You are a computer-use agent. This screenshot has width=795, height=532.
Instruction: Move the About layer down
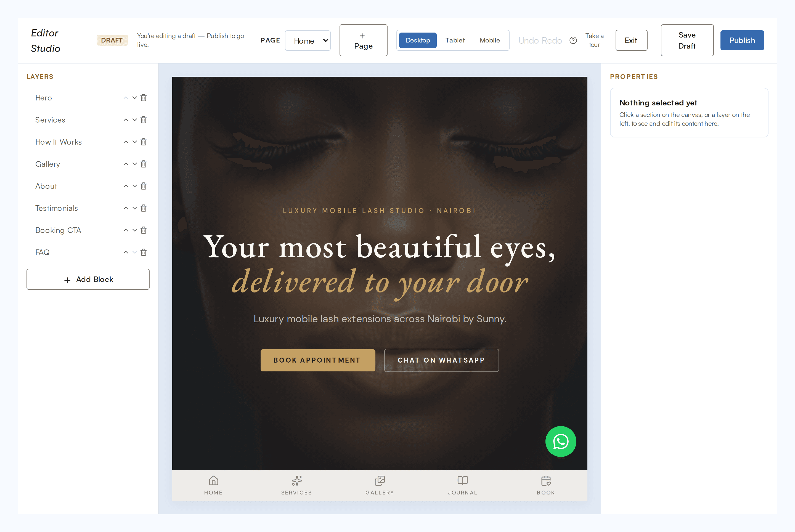135,186
